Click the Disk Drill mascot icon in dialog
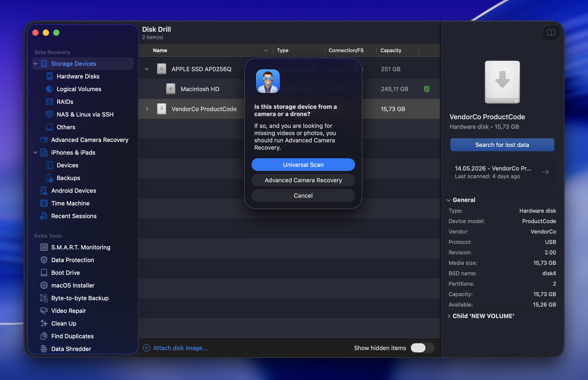The width and height of the screenshot is (588, 380). tap(268, 81)
